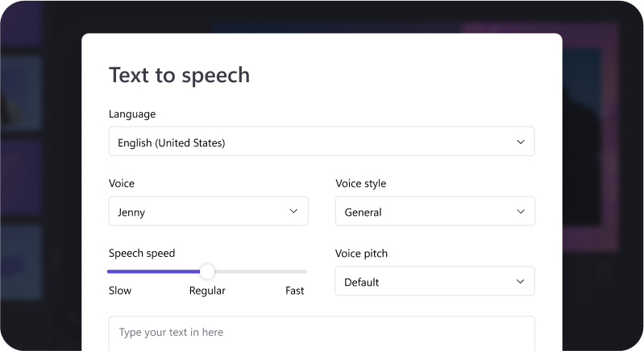The image size is (644, 351).
Task: Click the Speech speed label text
Action: (x=142, y=254)
